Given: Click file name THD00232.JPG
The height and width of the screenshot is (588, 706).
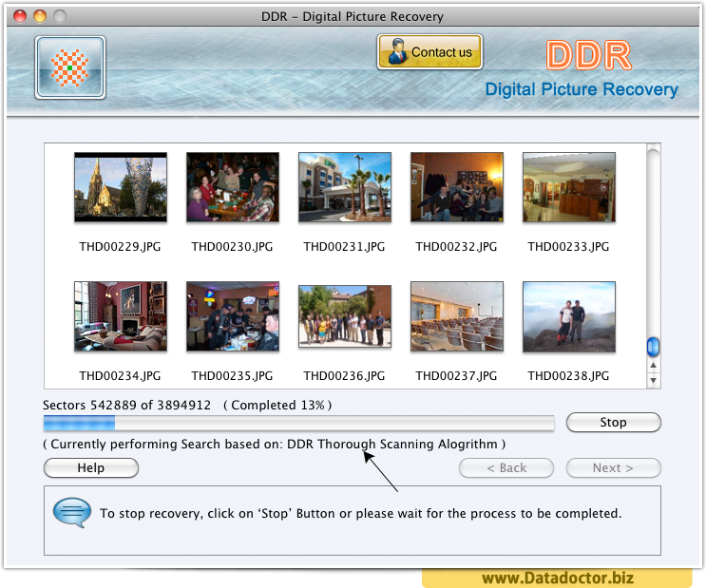Looking at the screenshot, I should (456, 247).
